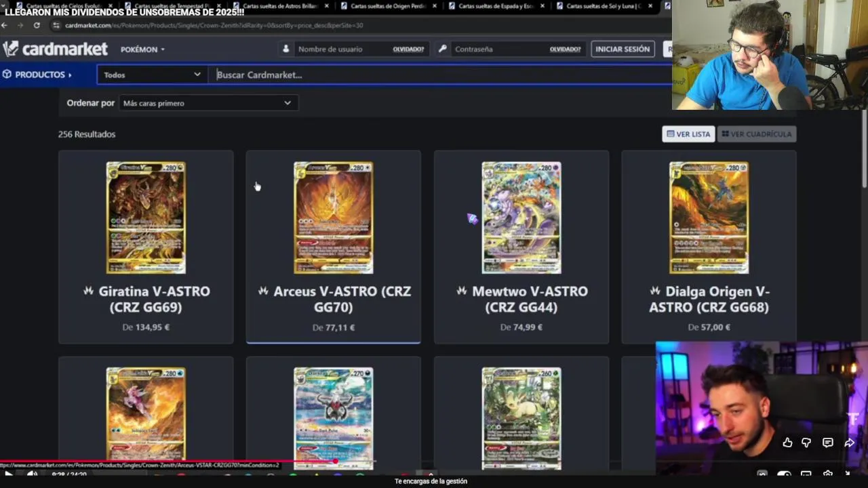Image resolution: width=868 pixels, height=488 pixels.
Task: Click the browser address bar URL
Action: pyautogui.click(x=214, y=25)
